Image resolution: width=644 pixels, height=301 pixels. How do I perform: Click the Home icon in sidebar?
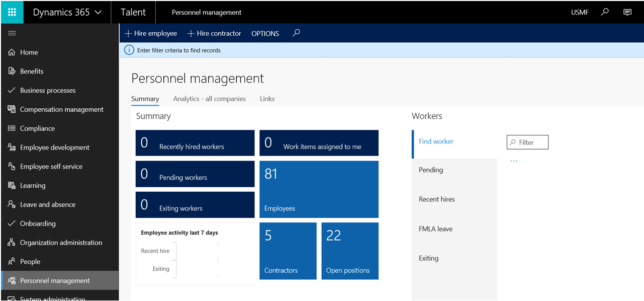pyautogui.click(x=12, y=52)
